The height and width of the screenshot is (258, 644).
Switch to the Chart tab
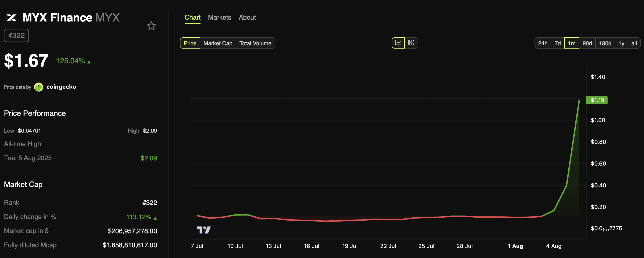pos(192,18)
